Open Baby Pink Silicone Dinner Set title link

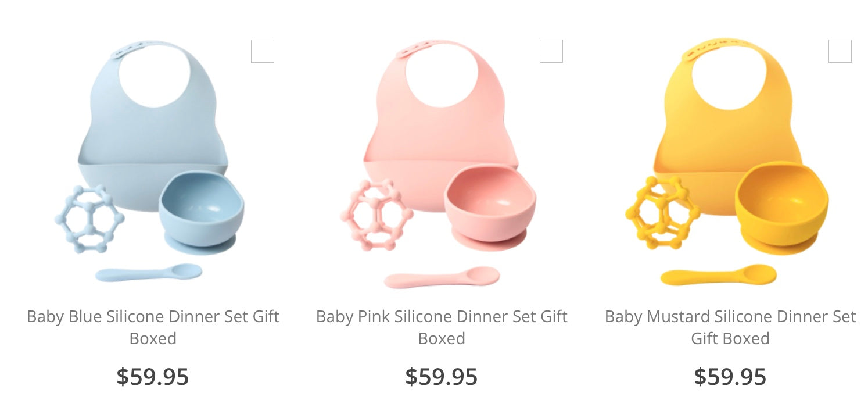click(442, 327)
